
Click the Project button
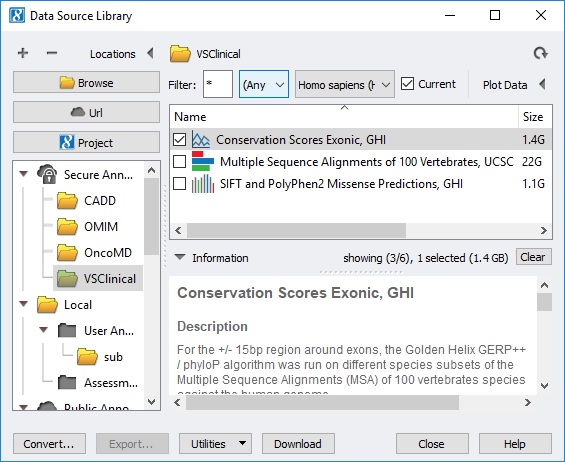[86, 142]
